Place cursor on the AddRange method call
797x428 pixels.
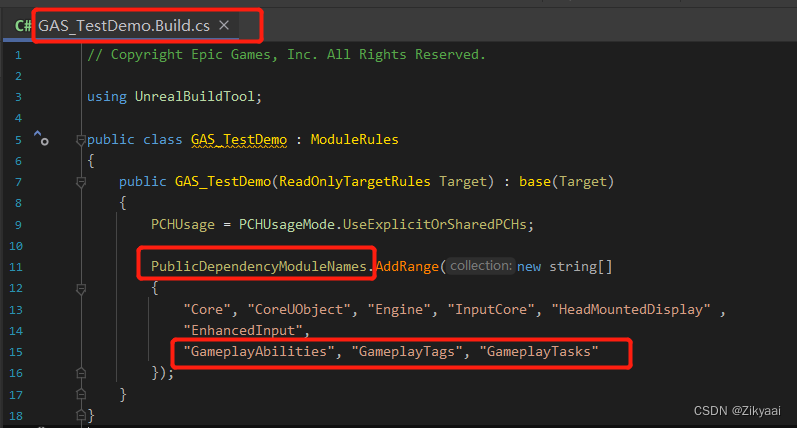(x=407, y=266)
